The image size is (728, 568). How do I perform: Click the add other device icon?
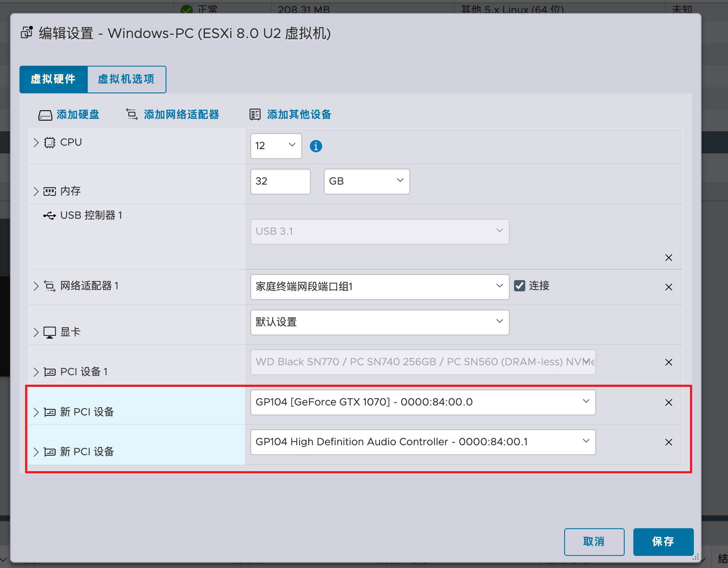click(255, 115)
